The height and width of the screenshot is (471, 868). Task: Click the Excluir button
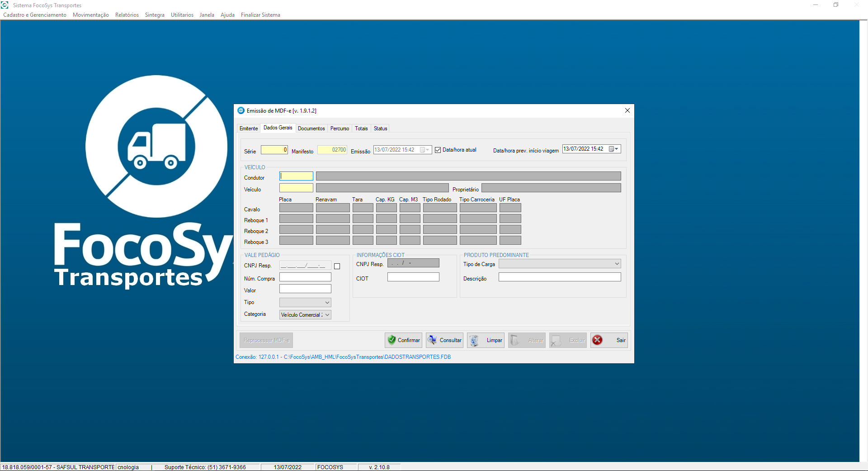pos(568,340)
